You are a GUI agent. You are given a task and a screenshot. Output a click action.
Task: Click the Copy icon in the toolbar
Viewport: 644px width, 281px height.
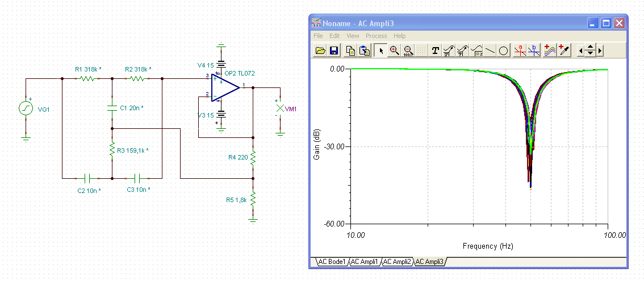pos(350,51)
